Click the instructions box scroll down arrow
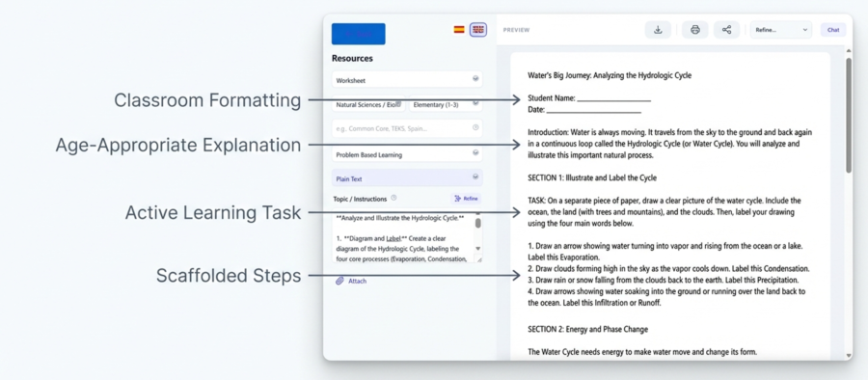This screenshot has height=380, width=868. point(478,249)
